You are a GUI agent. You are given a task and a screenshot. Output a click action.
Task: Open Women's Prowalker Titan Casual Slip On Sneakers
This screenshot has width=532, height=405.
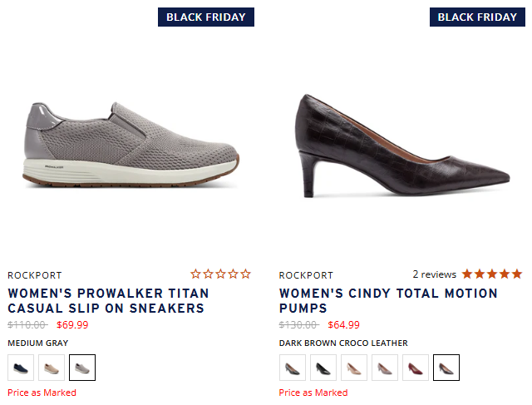108,301
